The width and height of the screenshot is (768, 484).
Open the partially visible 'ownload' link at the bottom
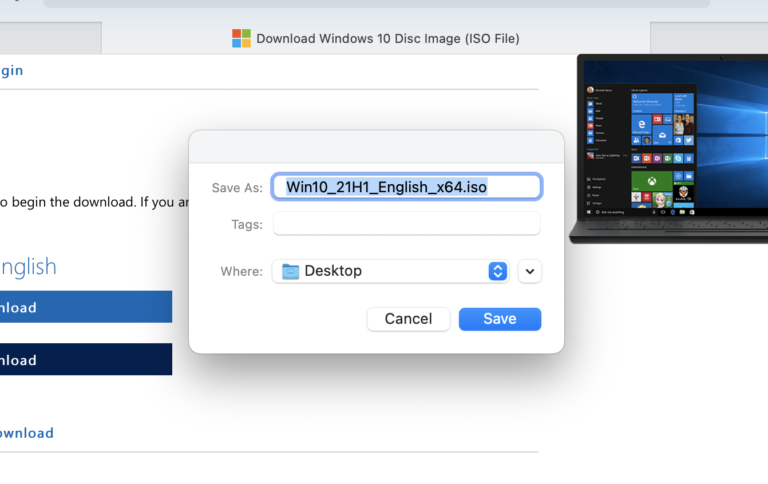click(x=26, y=433)
